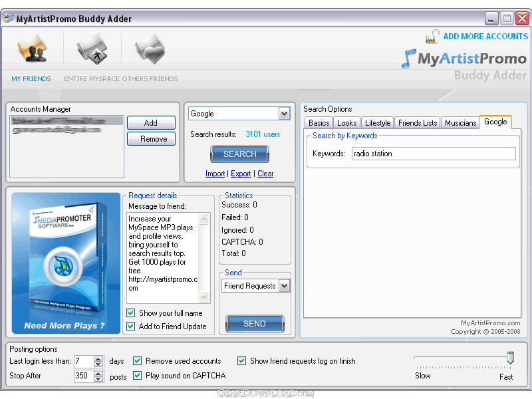Click the Stop After posts input field

tap(84, 376)
